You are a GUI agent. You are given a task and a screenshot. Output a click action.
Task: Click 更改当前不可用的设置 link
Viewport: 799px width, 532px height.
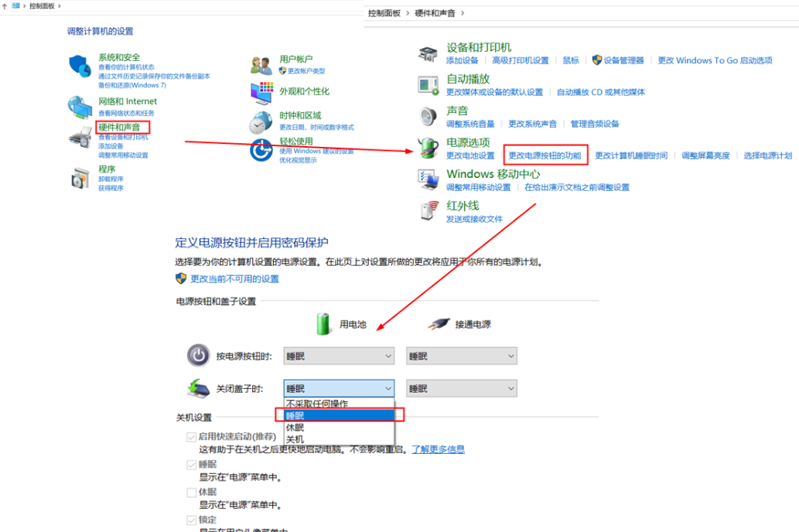tap(234, 278)
